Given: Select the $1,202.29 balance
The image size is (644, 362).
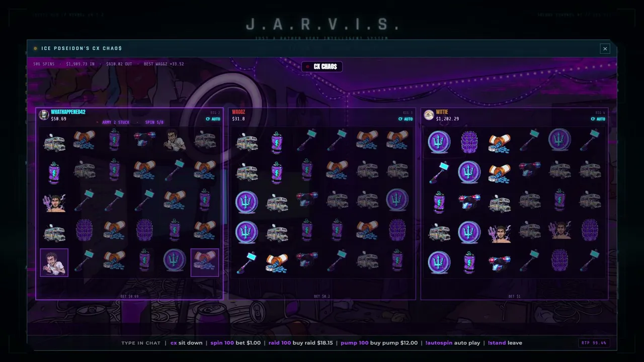Looking at the screenshot, I should point(447,119).
